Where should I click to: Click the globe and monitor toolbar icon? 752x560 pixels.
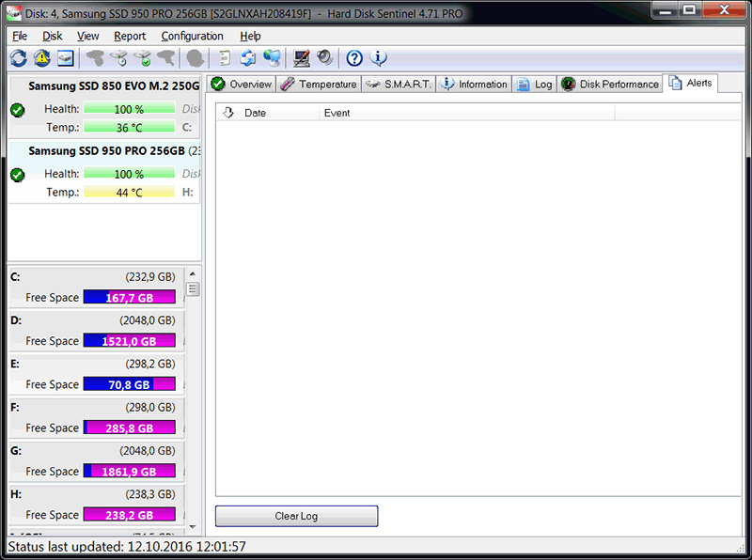click(272, 58)
